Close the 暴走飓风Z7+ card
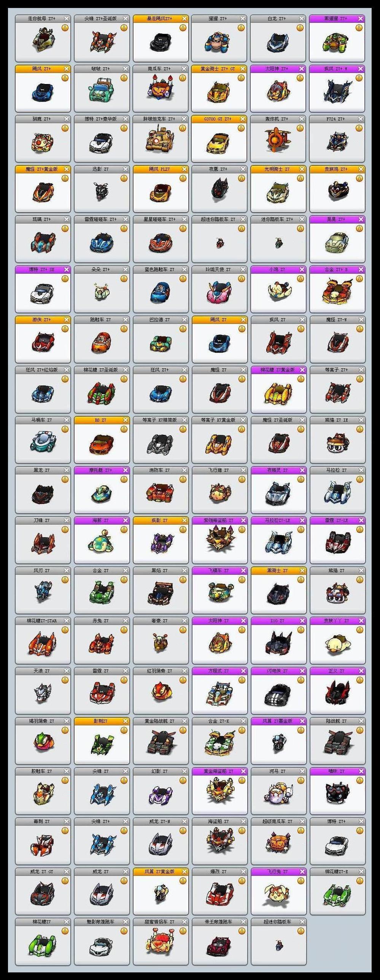This screenshot has height=980, width=380. (x=184, y=18)
